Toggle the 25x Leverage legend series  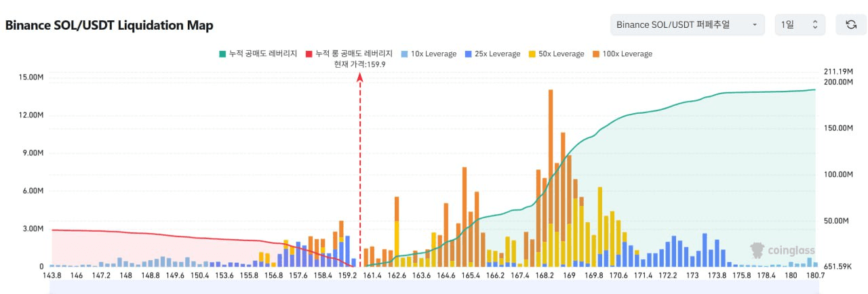tap(492, 54)
